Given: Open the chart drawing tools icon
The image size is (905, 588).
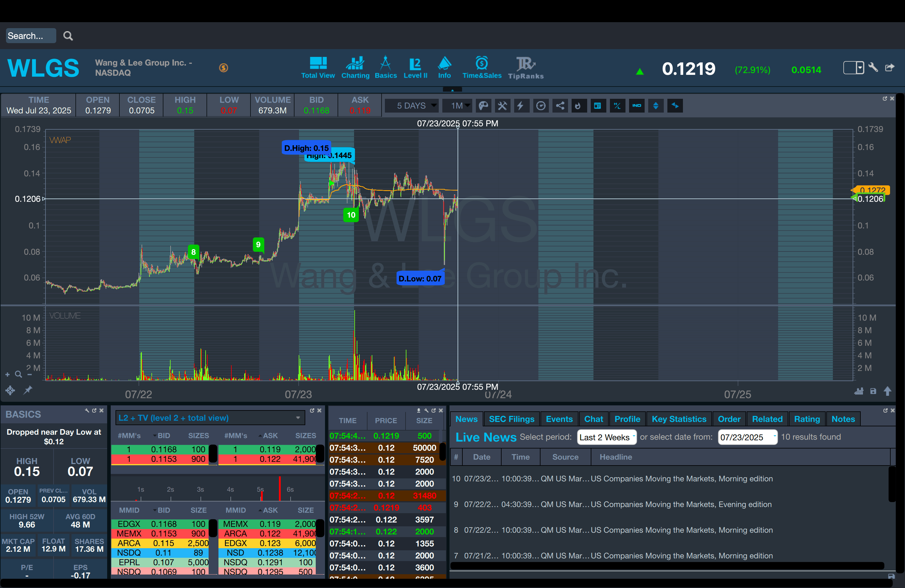Looking at the screenshot, I should (x=502, y=106).
